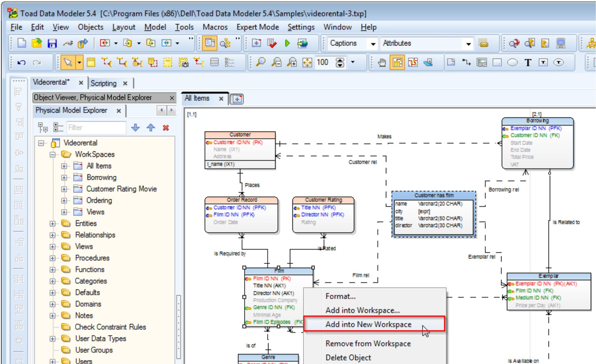
Task: Open the zoom percentage dropdown arrow
Action: [x=353, y=62]
